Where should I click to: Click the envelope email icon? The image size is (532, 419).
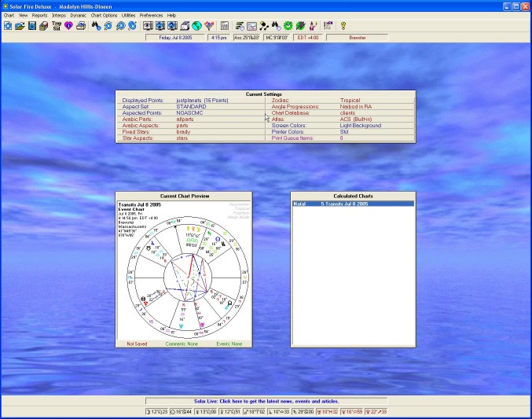click(251, 26)
